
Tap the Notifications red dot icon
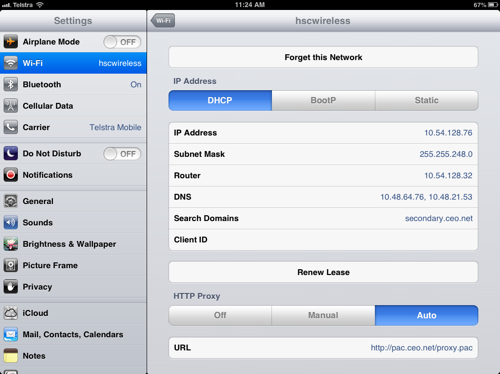click(11, 175)
